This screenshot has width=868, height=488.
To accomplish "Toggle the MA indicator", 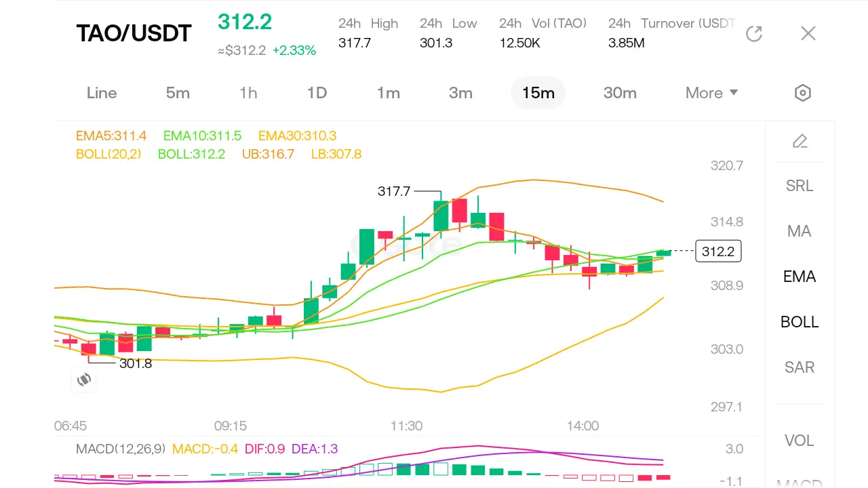I will [x=800, y=231].
